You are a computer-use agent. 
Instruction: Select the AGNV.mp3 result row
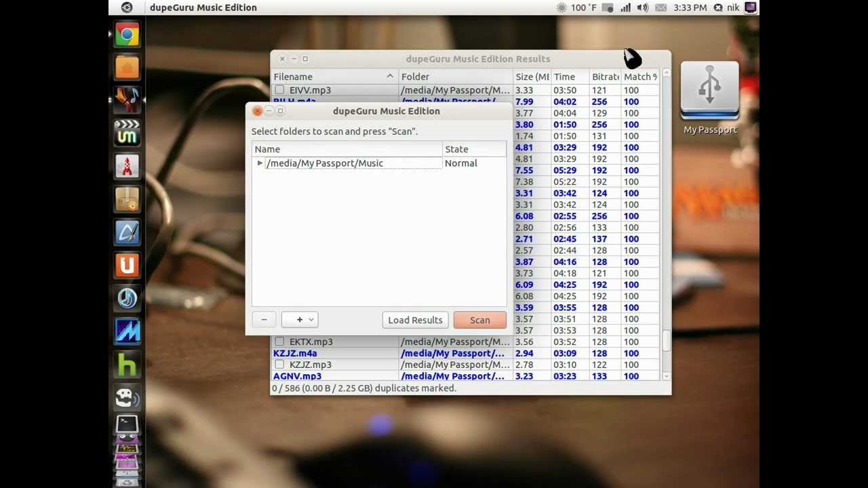[x=466, y=376]
